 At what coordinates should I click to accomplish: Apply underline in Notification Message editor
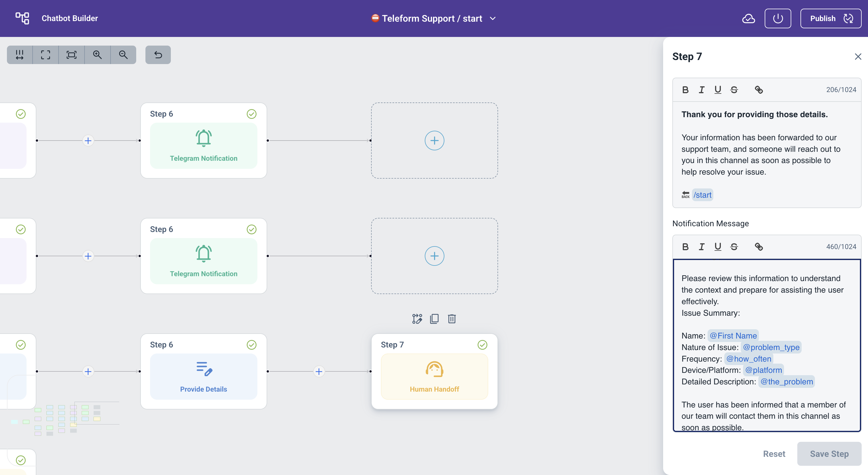[x=718, y=247]
